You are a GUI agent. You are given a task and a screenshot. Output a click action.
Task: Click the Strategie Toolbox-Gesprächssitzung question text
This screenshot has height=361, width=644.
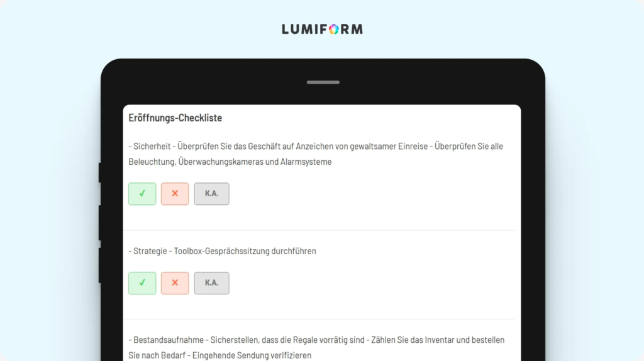pos(222,251)
